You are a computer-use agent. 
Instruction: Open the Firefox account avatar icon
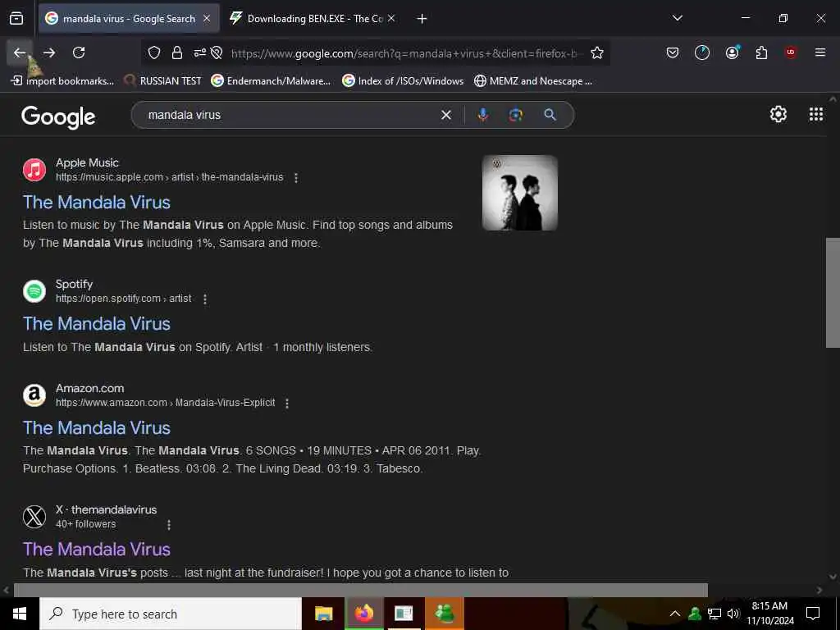(x=732, y=52)
